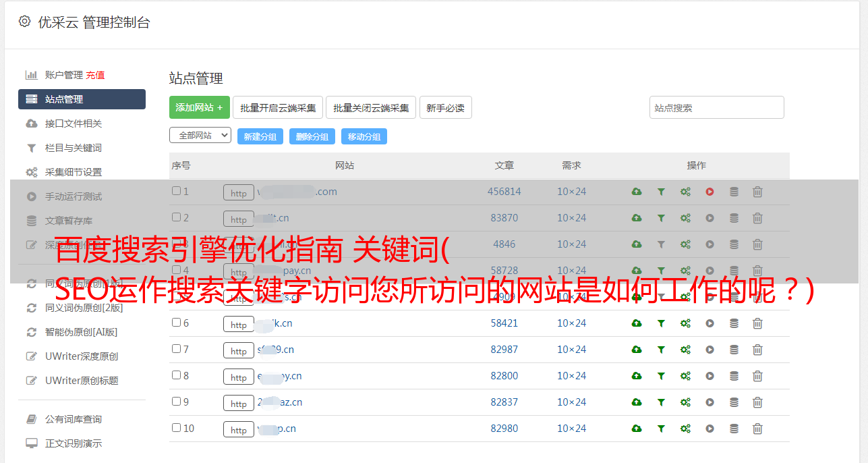Click the red run icon in row 1
Viewport: 868px width, 463px height.
tap(710, 192)
